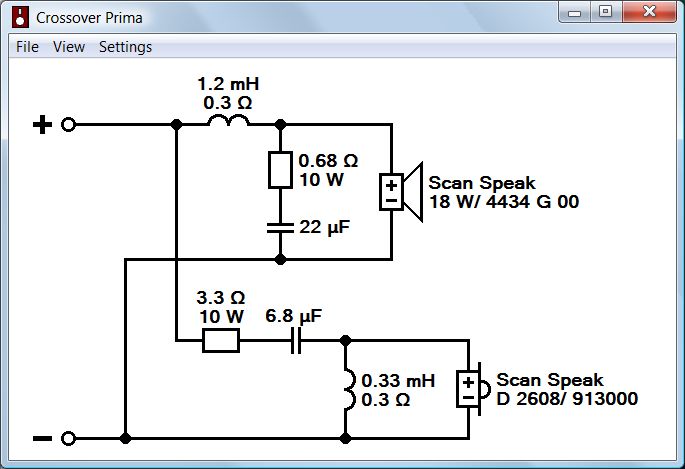Maximize the Crossover Prima window
Viewport: 685px width, 469px height.
[605, 12]
